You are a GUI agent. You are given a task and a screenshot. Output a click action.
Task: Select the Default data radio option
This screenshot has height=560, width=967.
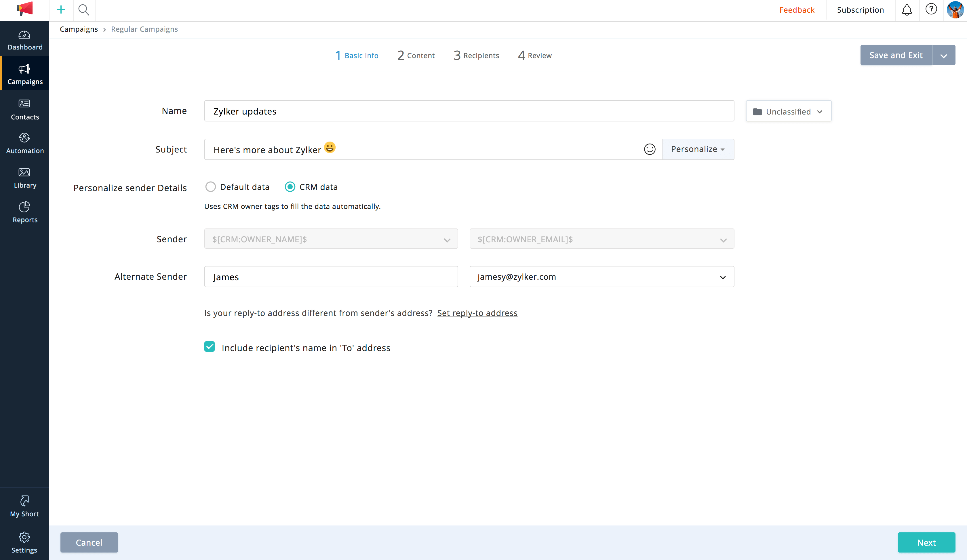click(x=210, y=187)
